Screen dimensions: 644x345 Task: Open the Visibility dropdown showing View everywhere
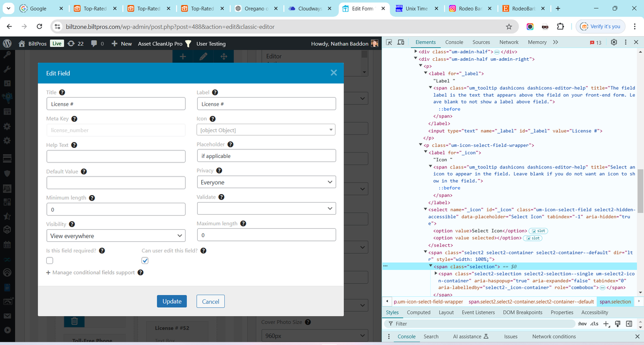116,235
